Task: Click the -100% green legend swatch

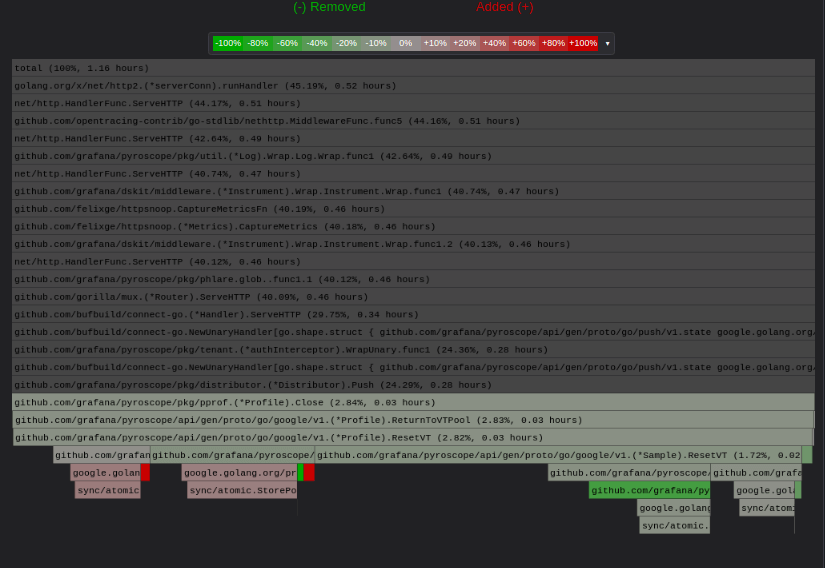Action: [228, 44]
